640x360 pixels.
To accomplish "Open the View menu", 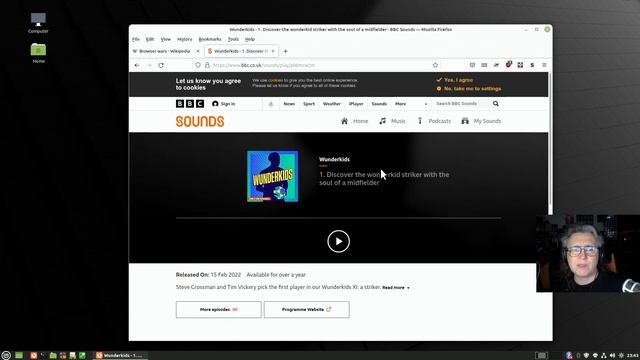I will 166,39.
